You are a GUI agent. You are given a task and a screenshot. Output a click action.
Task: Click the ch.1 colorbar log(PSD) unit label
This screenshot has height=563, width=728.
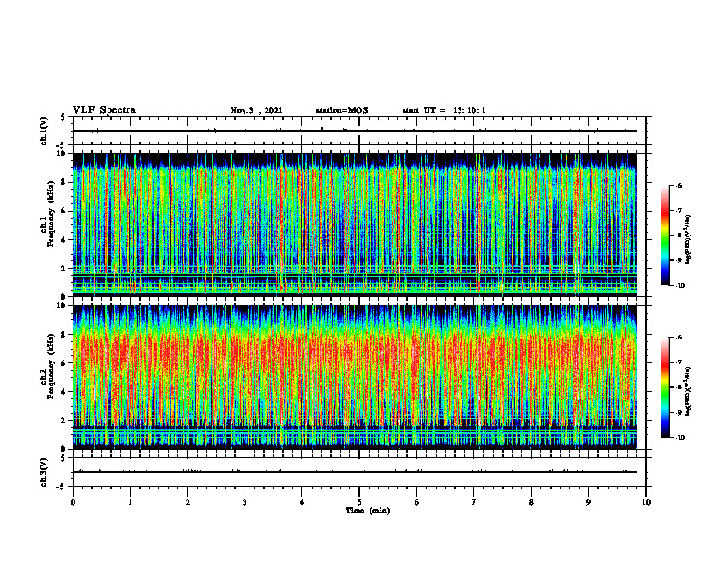tap(688, 239)
